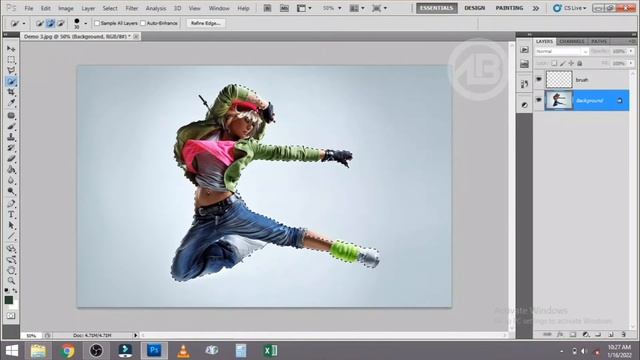Select the Horizontal Type tool
The height and width of the screenshot is (360, 640).
click(x=11, y=214)
